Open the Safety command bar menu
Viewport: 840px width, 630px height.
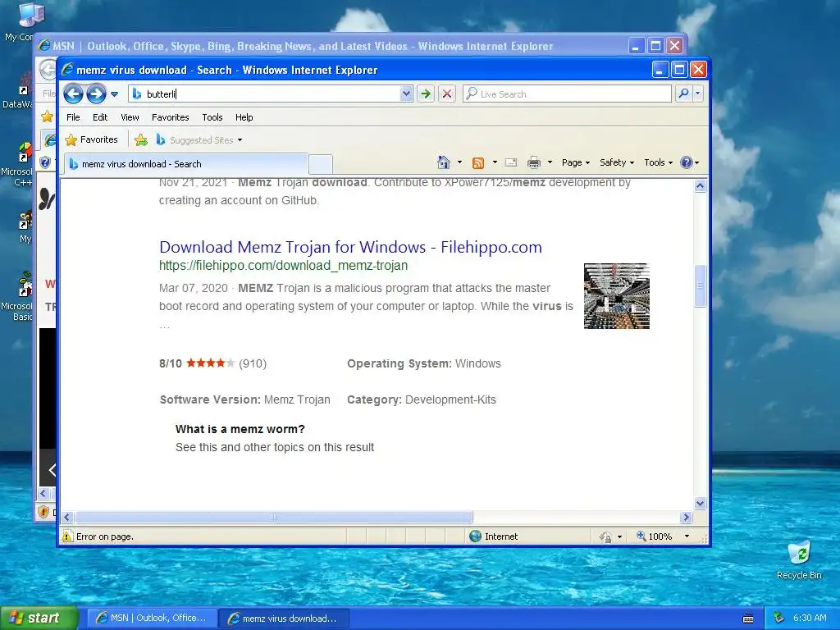tap(617, 162)
